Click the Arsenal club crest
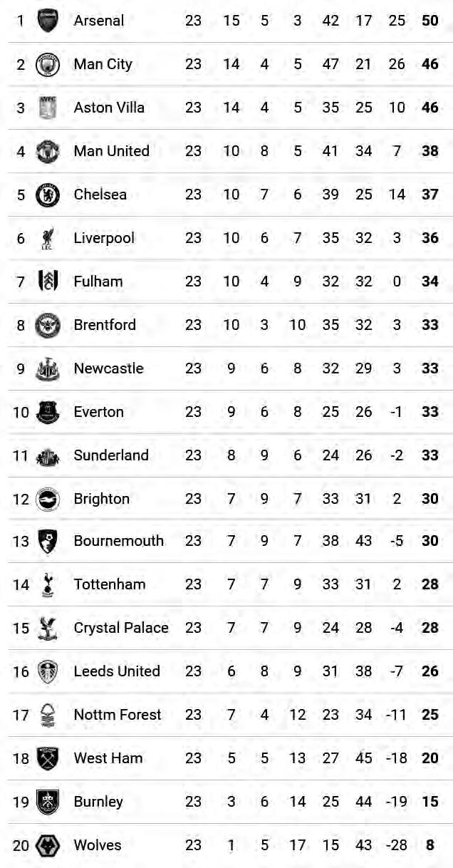This screenshot has height=868, width=453. point(48,20)
